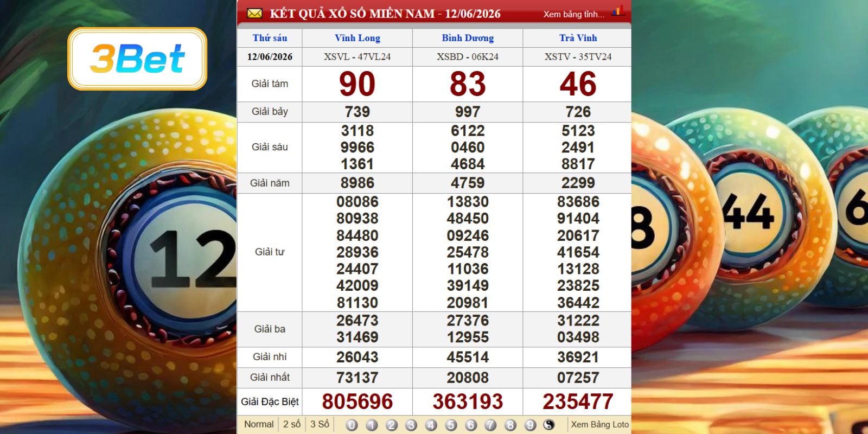Image resolution: width=868 pixels, height=434 pixels.
Task: Click giải nhì number 36921
Action: [578, 358]
